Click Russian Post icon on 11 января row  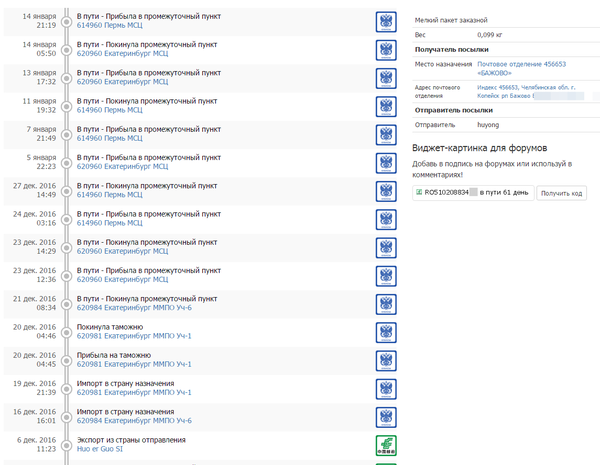pos(386,106)
